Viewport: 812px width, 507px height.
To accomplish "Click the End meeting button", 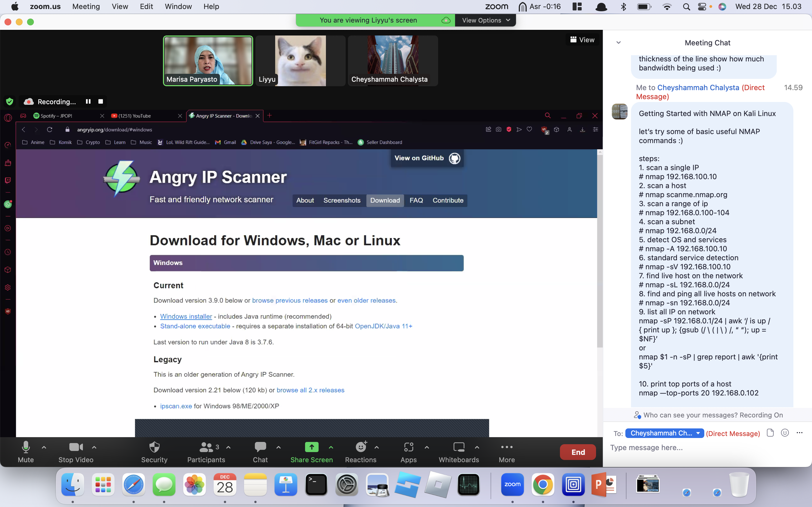I will point(578,452).
